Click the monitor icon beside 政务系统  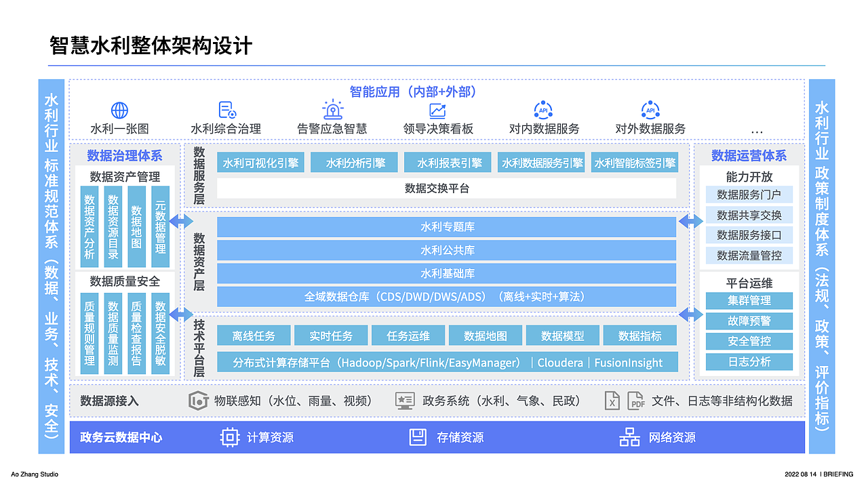(x=405, y=401)
